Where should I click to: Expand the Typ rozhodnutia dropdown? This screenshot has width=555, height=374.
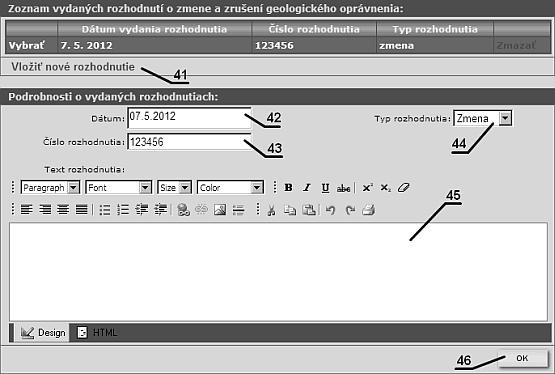505,118
